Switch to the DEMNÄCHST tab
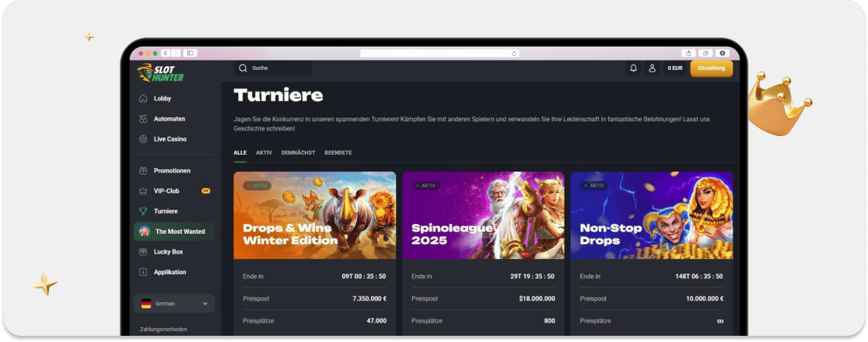Image resolution: width=868 pixels, height=342 pixels. pos(299,153)
